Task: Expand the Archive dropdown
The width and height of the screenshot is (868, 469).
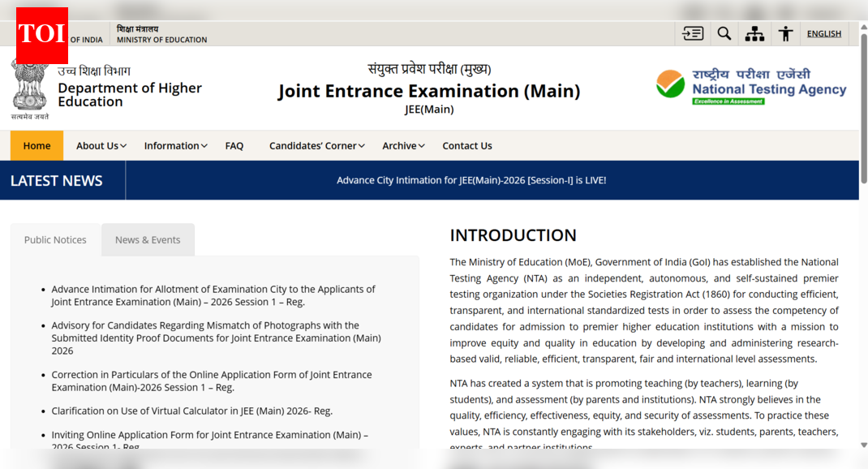Action: tap(400, 145)
